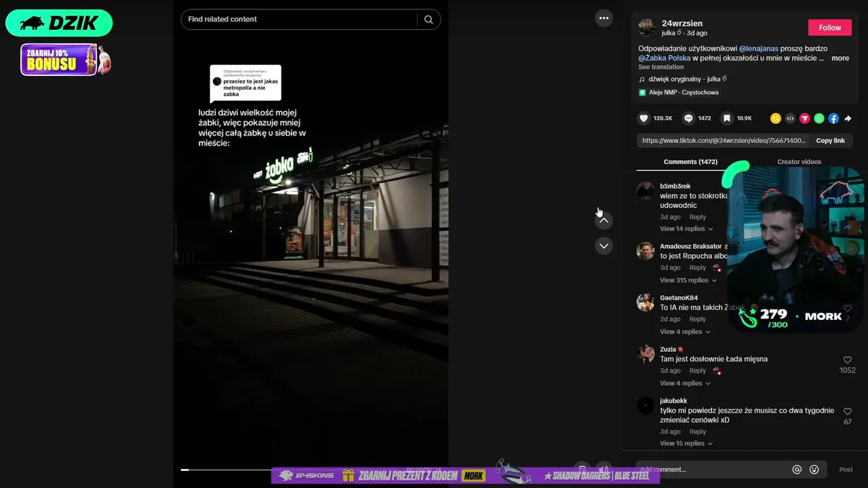Switch to Creator videos tab
The width and height of the screenshot is (868, 488).
[x=799, y=161]
